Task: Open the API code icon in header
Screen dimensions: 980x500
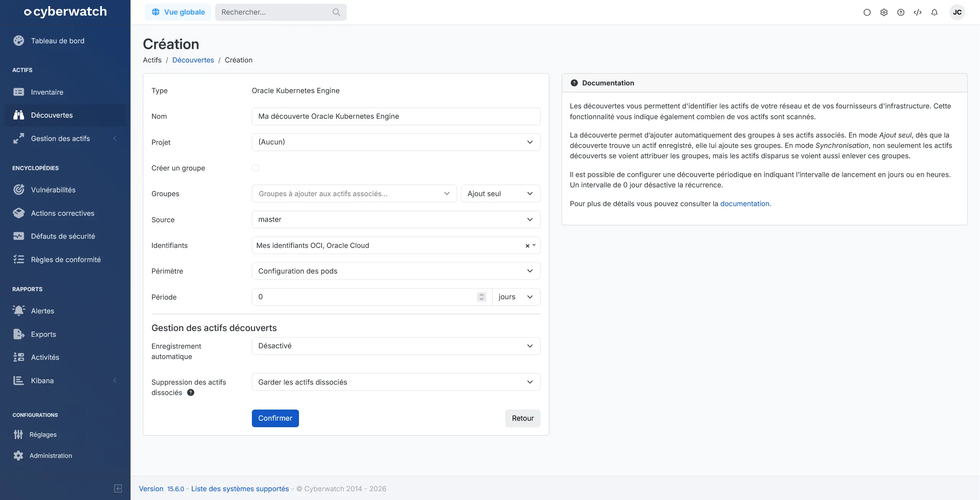Action: click(917, 12)
